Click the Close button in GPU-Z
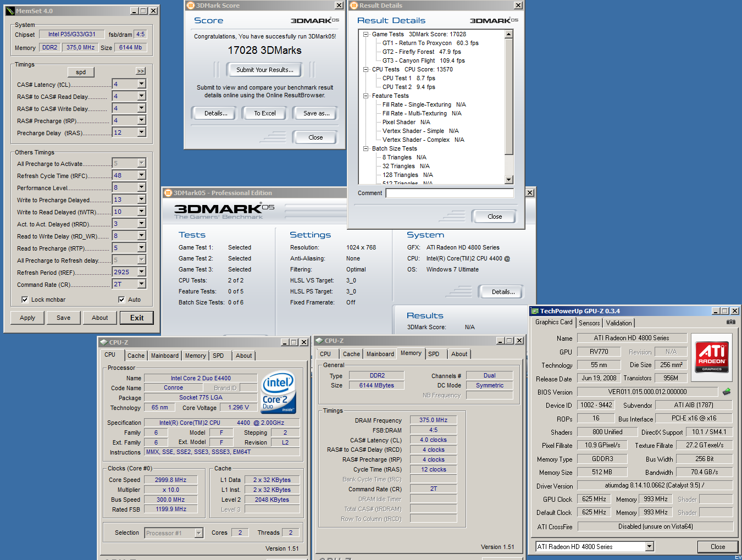The image size is (742, 560). 718,547
